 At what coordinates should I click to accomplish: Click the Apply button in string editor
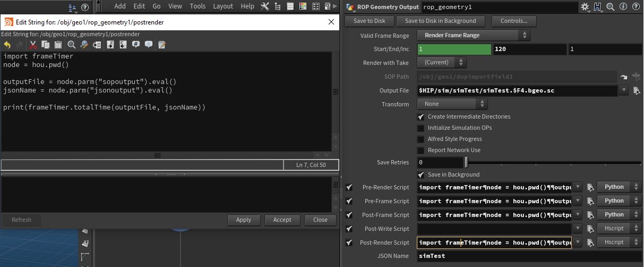pos(244,220)
